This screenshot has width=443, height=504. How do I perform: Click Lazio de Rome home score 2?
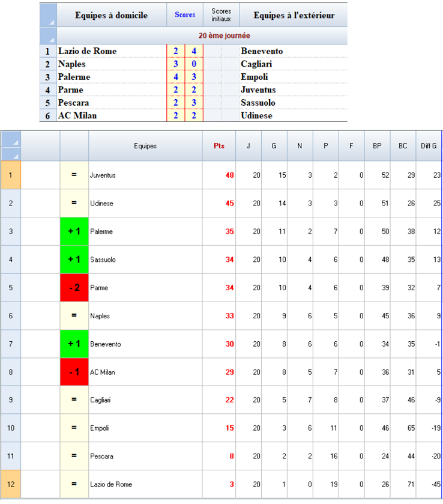pyautogui.click(x=176, y=51)
